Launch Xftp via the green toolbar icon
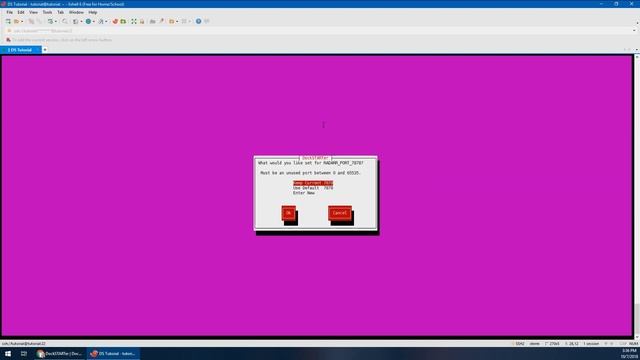Viewport: 640px width, 360px height. click(123, 21)
